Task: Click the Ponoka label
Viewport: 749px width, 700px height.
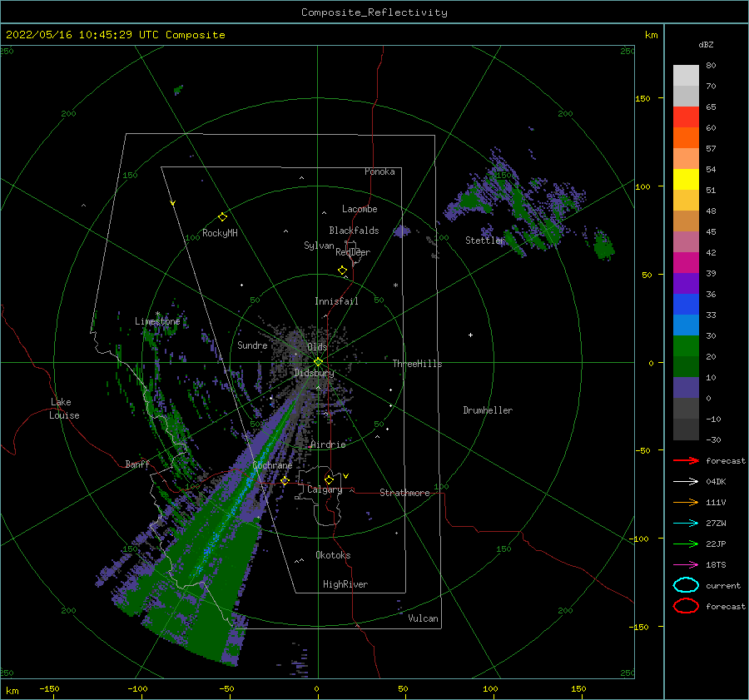Action: pyautogui.click(x=379, y=171)
